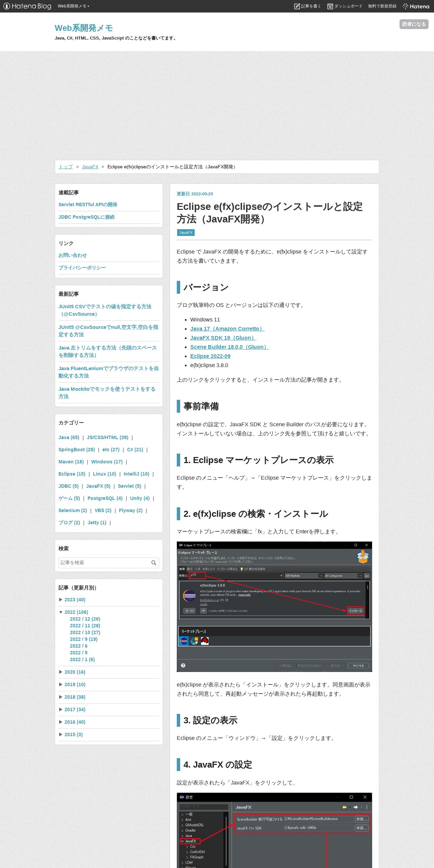Click the search magnifier icon
Image resolution: width=434 pixels, height=868 pixels.
tap(154, 562)
